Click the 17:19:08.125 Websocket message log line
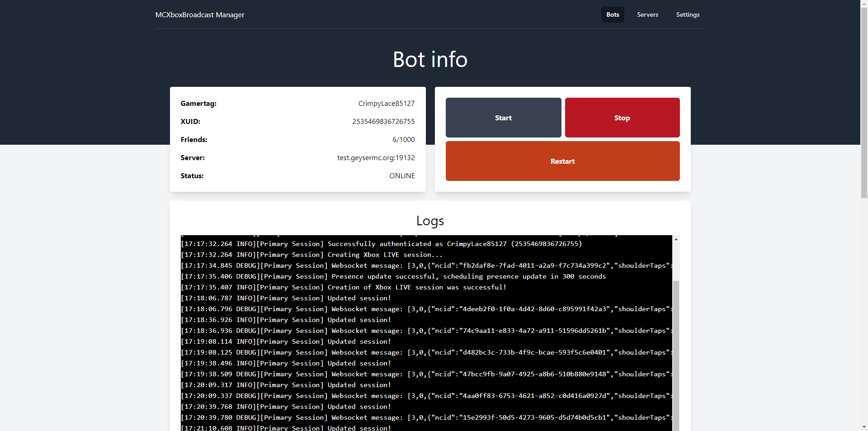The image size is (868, 431). click(427, 352)
